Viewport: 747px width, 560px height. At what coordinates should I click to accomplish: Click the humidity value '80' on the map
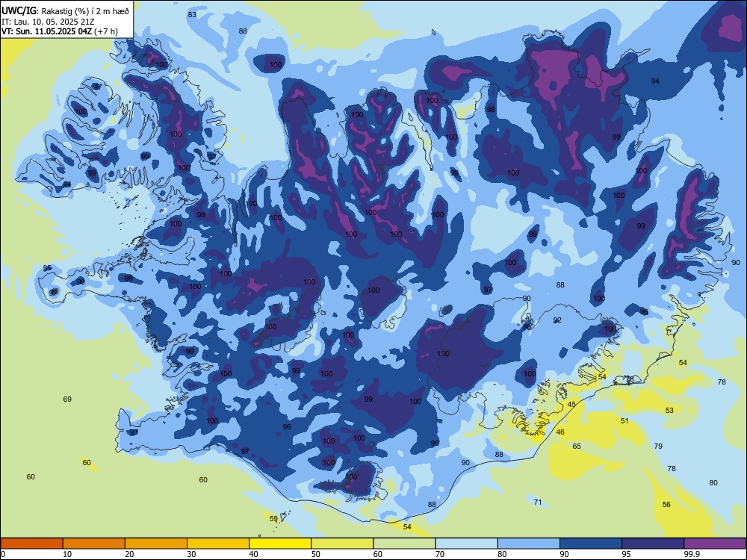point(713,483)
